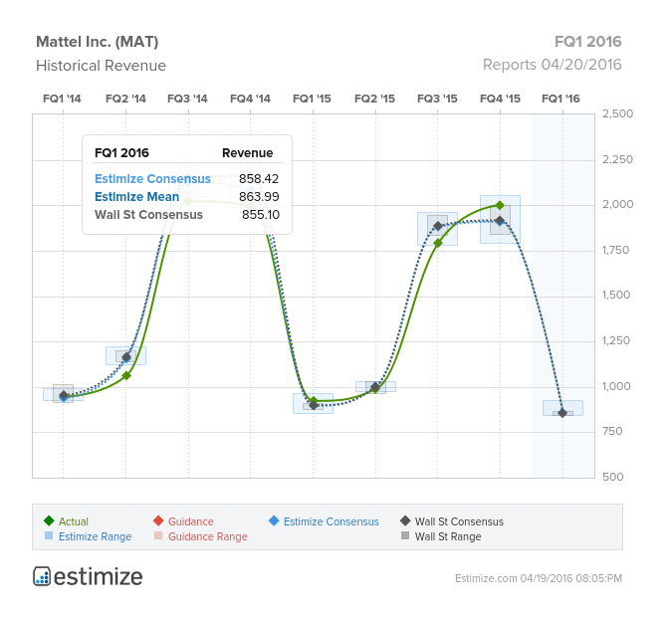Toggle the Estimize Range legend label
Screen dimensions: 672x617
(96, 536)
